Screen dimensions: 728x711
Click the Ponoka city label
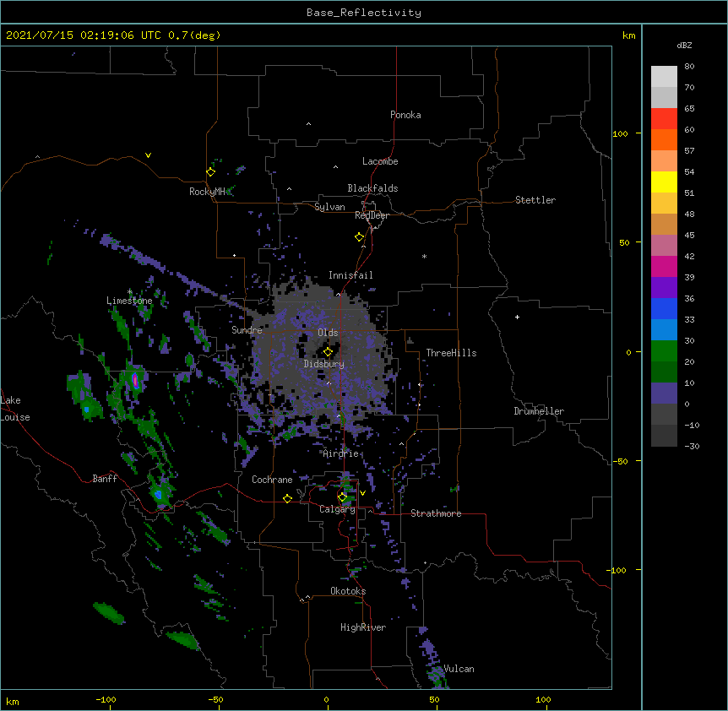[x=405, y=115]
